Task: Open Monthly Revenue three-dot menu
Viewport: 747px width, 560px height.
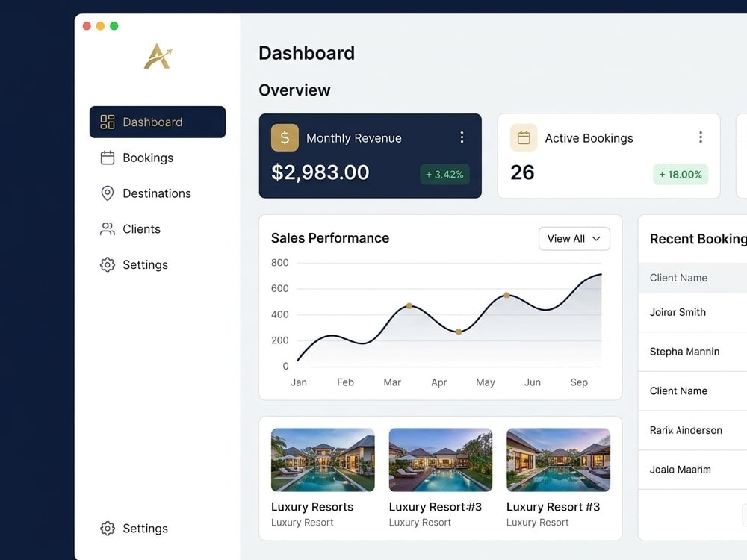Action: (x=462, y=137)
